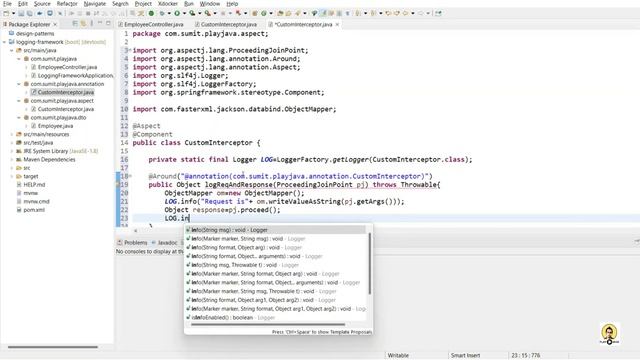Maximize the Package Explorer panel
The height and width of the screenshot is (360, 640).
(x=108, y=24)
